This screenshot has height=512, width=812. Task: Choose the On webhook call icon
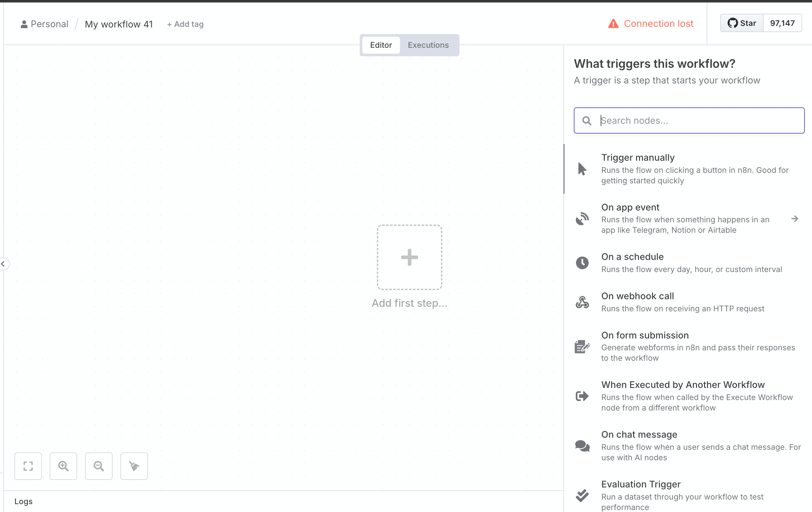[x=582, y=302]
